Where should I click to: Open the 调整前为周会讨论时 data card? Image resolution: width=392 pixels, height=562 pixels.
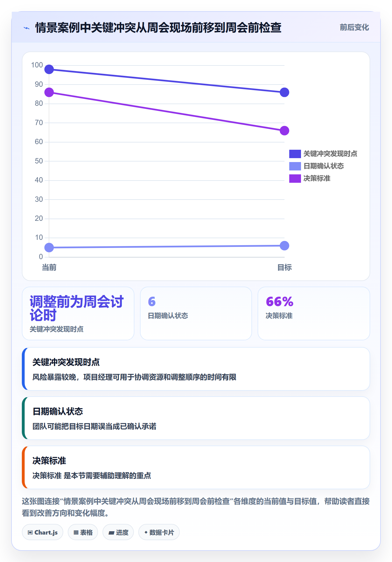pyautogui.click(x=78, y=313)
